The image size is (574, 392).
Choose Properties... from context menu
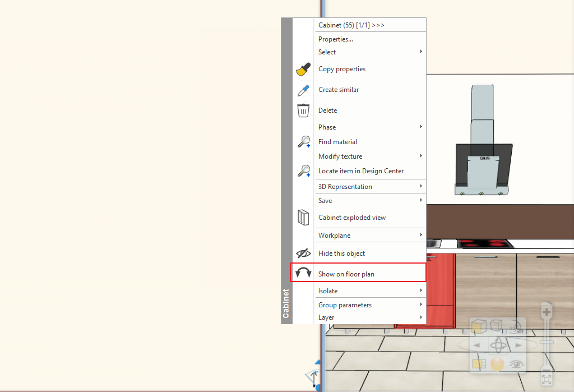336,39
